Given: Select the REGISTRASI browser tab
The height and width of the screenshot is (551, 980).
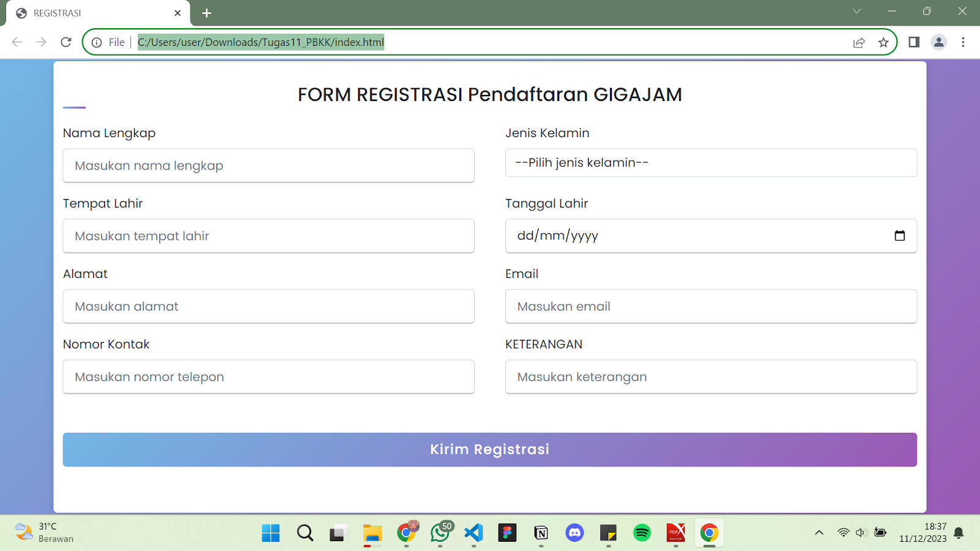Looking at the screenshot, I should [x=98, y=13].
